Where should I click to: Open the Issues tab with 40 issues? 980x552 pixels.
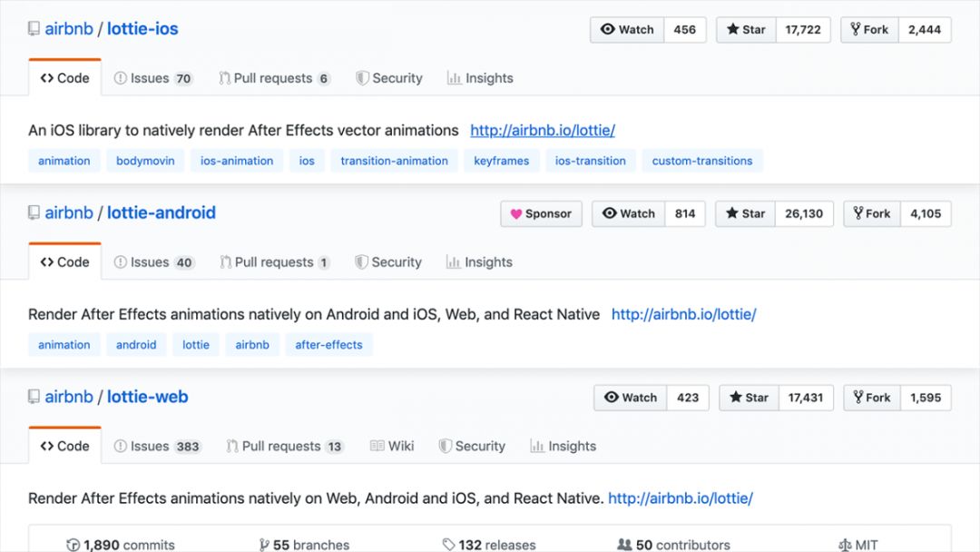153,262
